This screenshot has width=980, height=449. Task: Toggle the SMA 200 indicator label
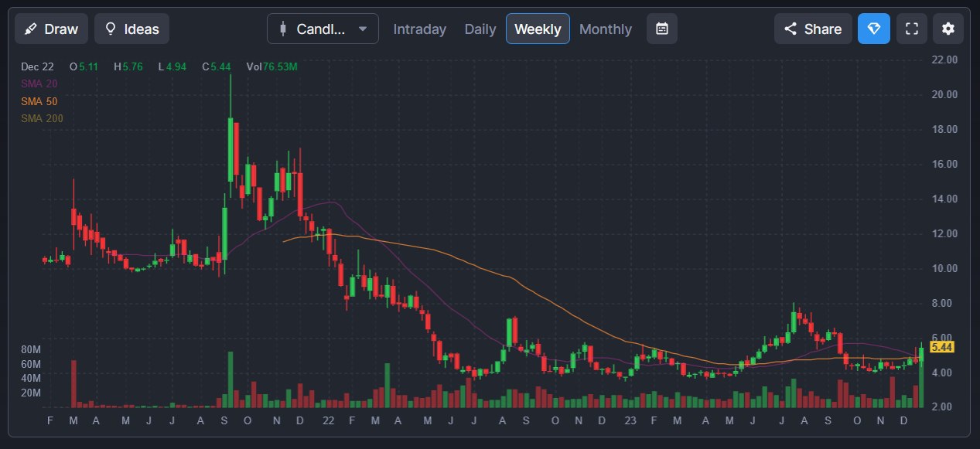[42, 118]
